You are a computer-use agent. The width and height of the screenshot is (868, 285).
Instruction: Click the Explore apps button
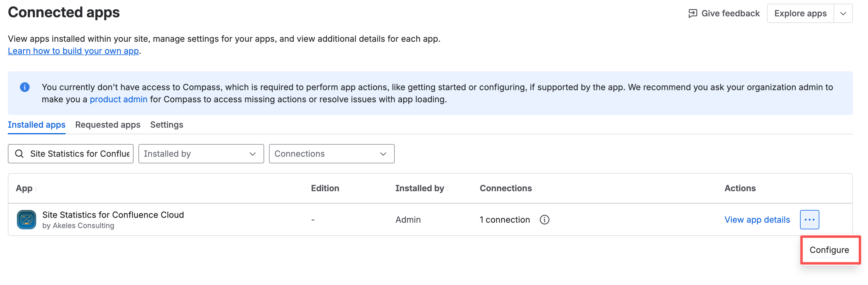point(800,14)
